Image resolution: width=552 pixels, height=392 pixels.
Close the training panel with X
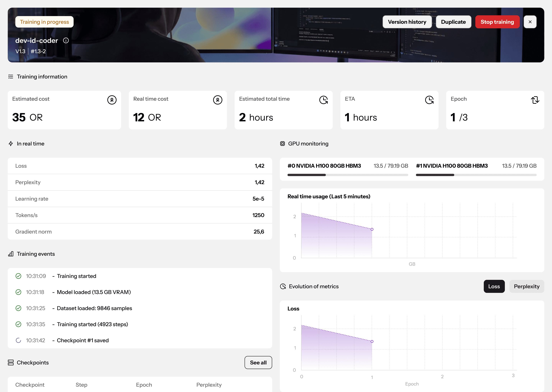[x=530, y=22]
